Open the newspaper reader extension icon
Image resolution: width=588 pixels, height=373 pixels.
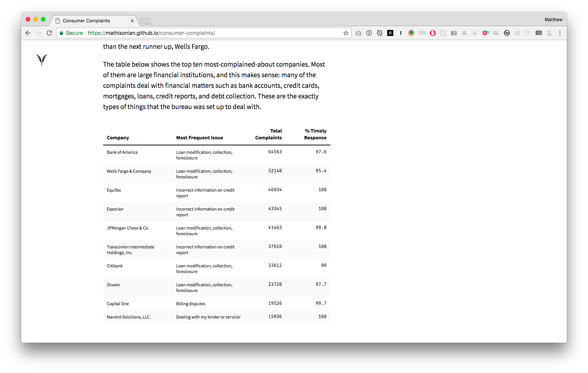[539, 33]
